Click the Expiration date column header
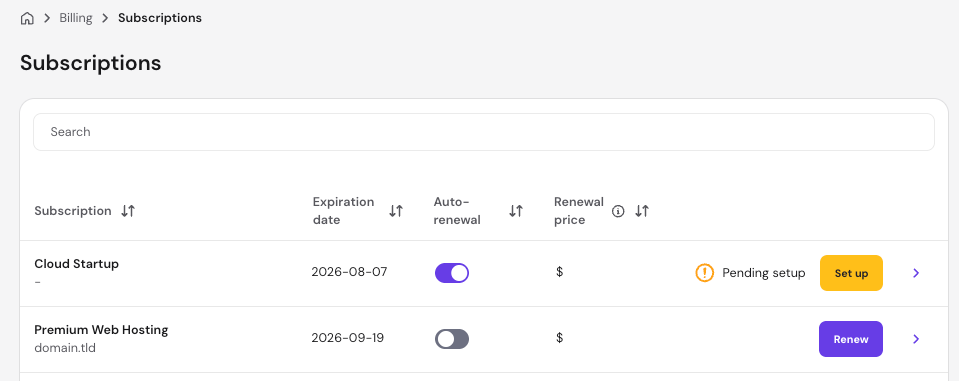The width and height of the screenshot is (959, 381). (343, 211)
